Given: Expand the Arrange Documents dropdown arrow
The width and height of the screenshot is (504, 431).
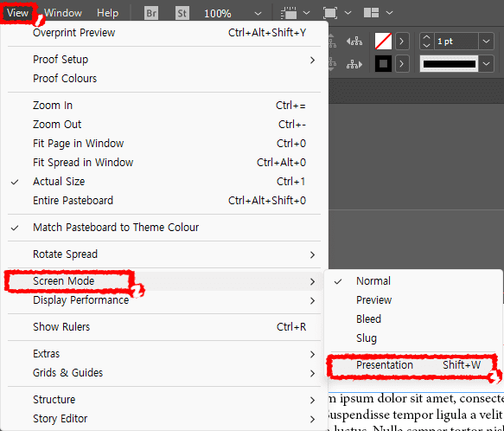Looking at the screenshot, I should point(389,13).
